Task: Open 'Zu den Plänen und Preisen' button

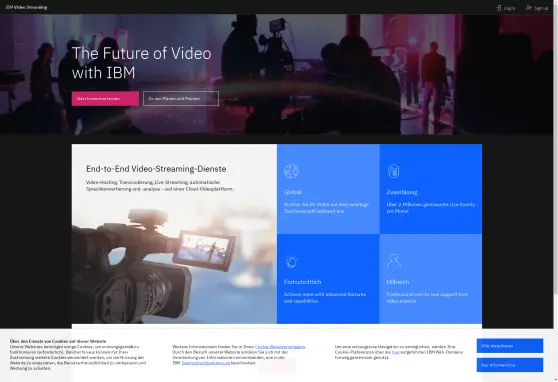Action: [181, 99]
